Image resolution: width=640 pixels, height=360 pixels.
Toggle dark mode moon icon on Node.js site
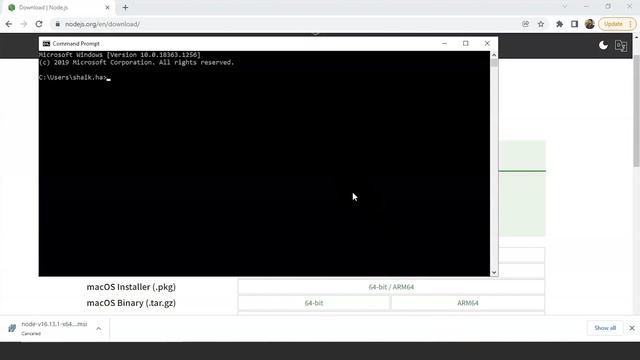point(603,45)
